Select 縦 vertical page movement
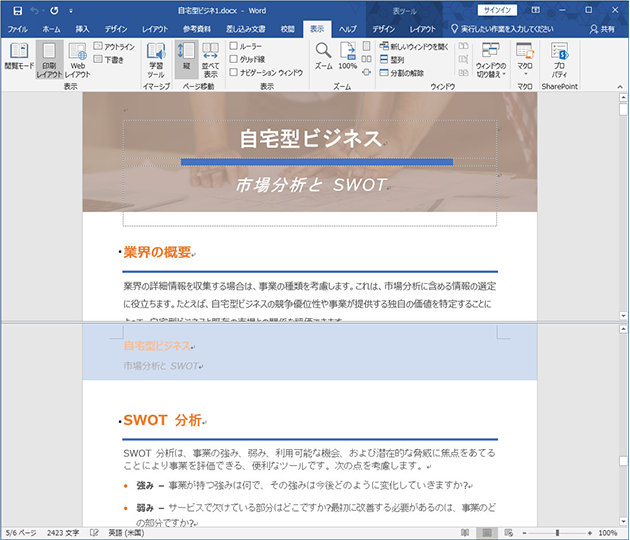Image resolution: width=630 pixels, height=540 pixels. [x=186, y=59]
